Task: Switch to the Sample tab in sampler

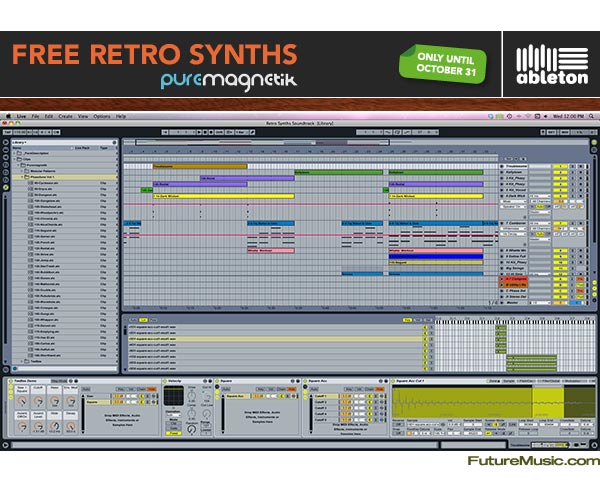Action: 508,381
